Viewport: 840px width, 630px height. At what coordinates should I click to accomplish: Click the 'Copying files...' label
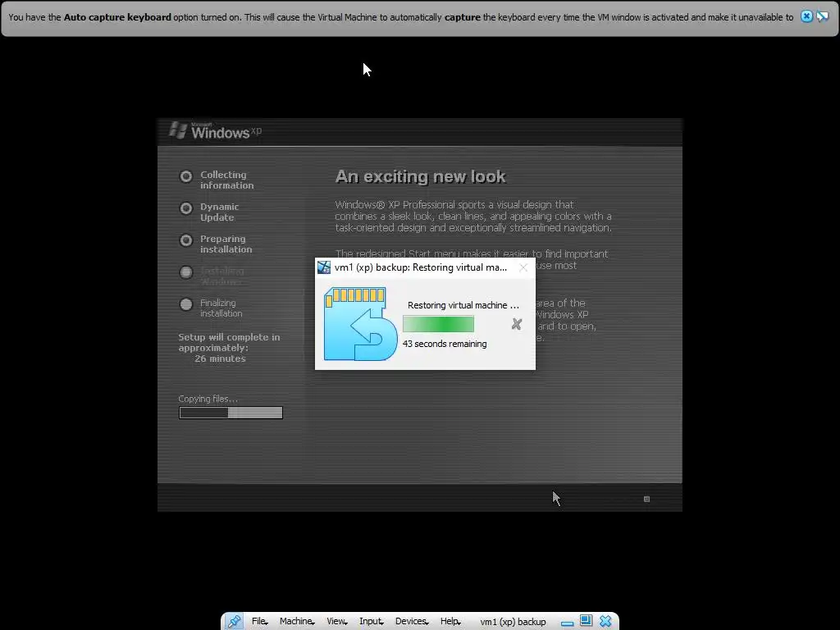[x=208, y=399]
